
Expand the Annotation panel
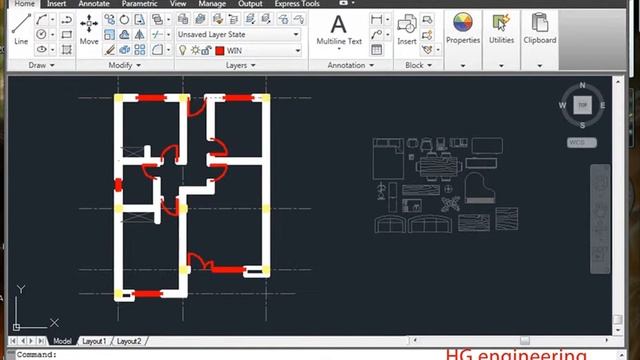(351, 65)
